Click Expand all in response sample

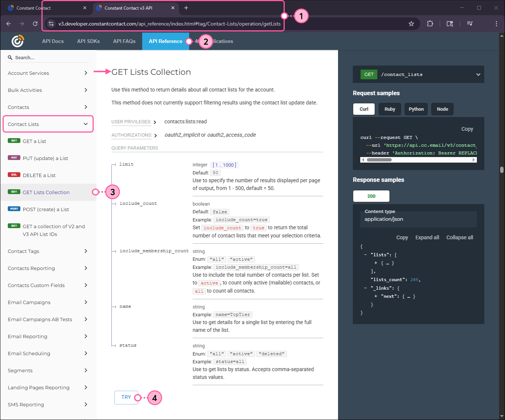(x=427, y=237)
